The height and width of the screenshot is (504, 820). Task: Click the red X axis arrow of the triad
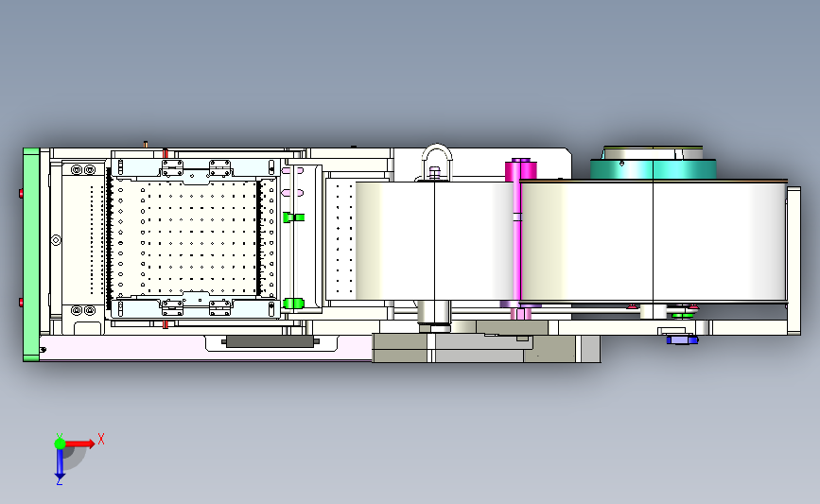coord(79,443)
